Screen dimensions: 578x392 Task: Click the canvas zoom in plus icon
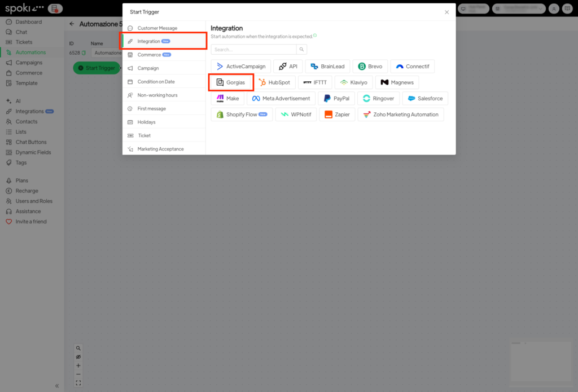pos(78,365)
